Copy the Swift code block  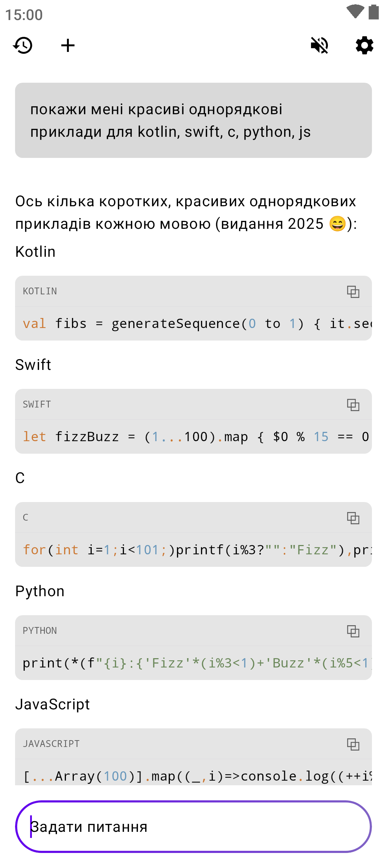click(353, 405)
